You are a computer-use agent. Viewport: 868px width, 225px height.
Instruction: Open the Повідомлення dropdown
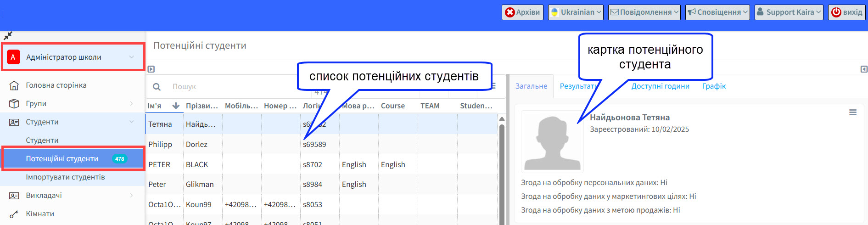pos(644,12)
